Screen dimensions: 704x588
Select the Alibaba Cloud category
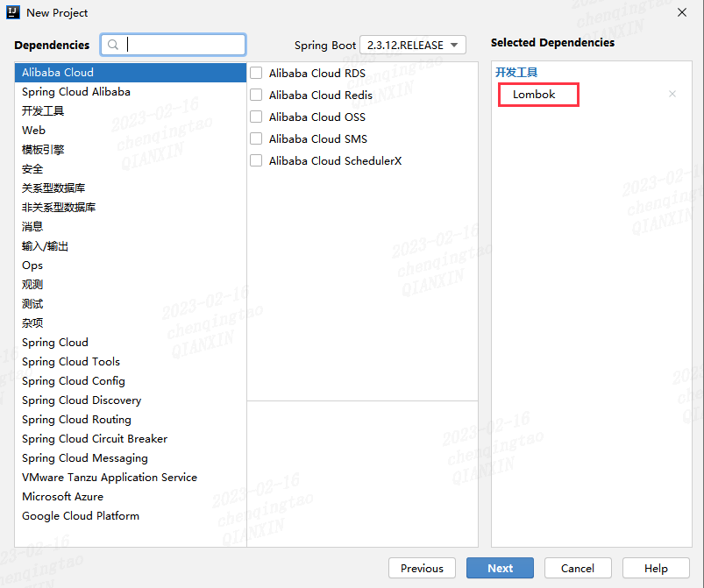[x=131, y=72]
